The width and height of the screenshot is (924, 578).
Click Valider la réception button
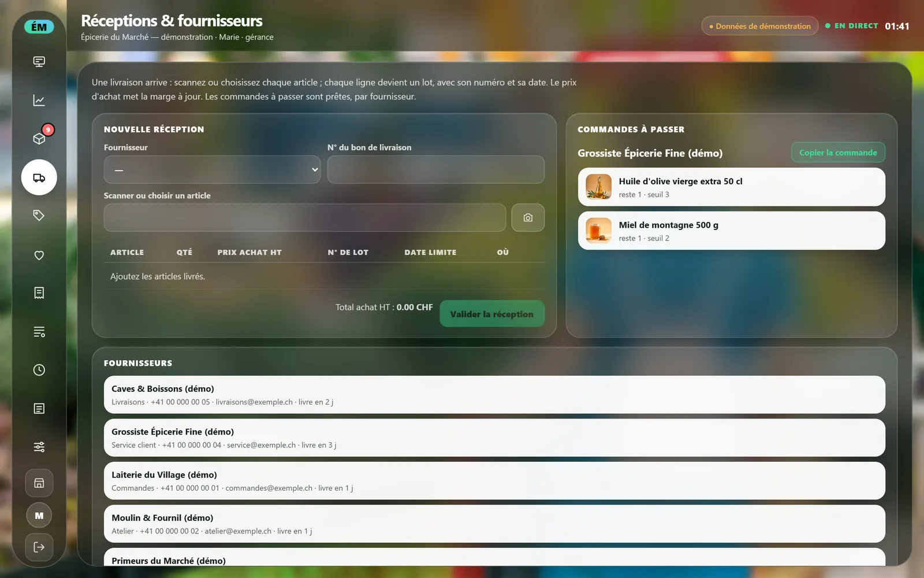point(492,314)
